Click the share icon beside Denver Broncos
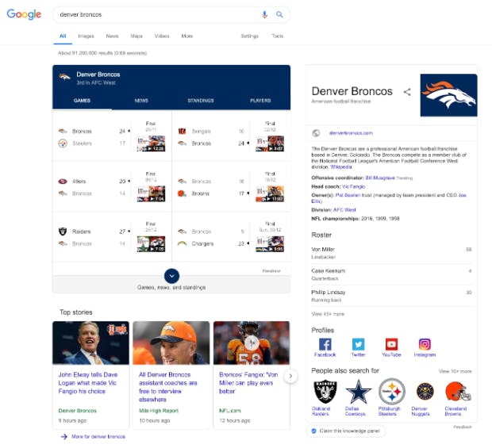 pyautogui.click(x=407, y=92)
